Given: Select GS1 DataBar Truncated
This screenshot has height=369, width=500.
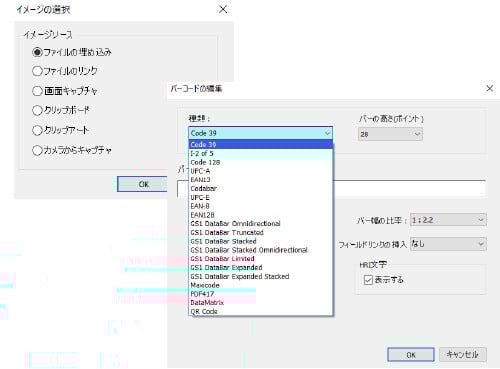Looking at the screenshot, I should pos(261,232).
